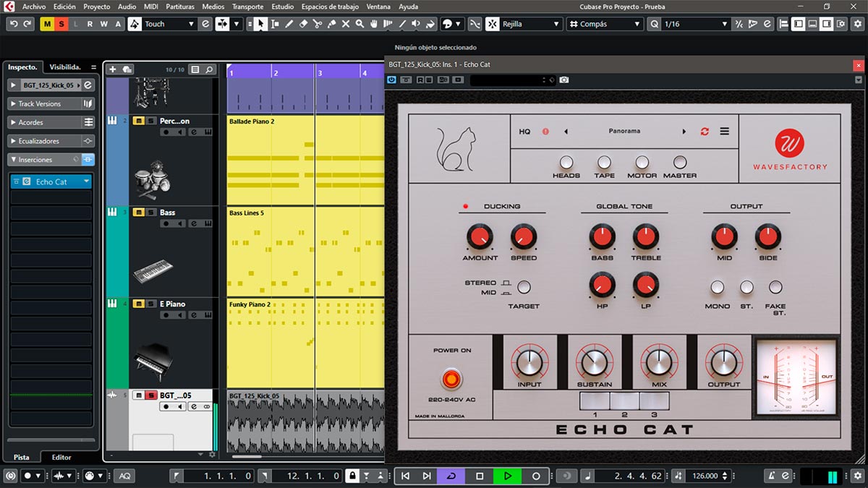Click the red HQ warning icon

click(545, 132)
